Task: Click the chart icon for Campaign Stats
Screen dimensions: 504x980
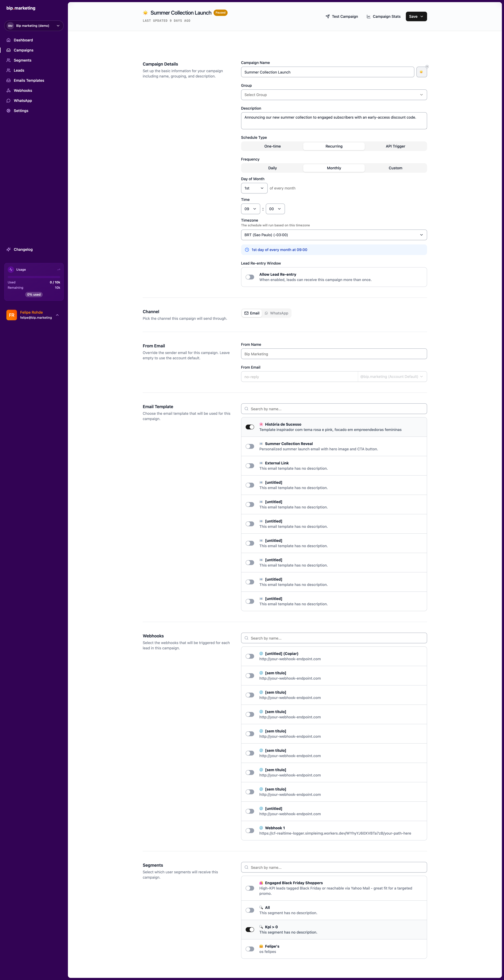Action: (369, 16)
